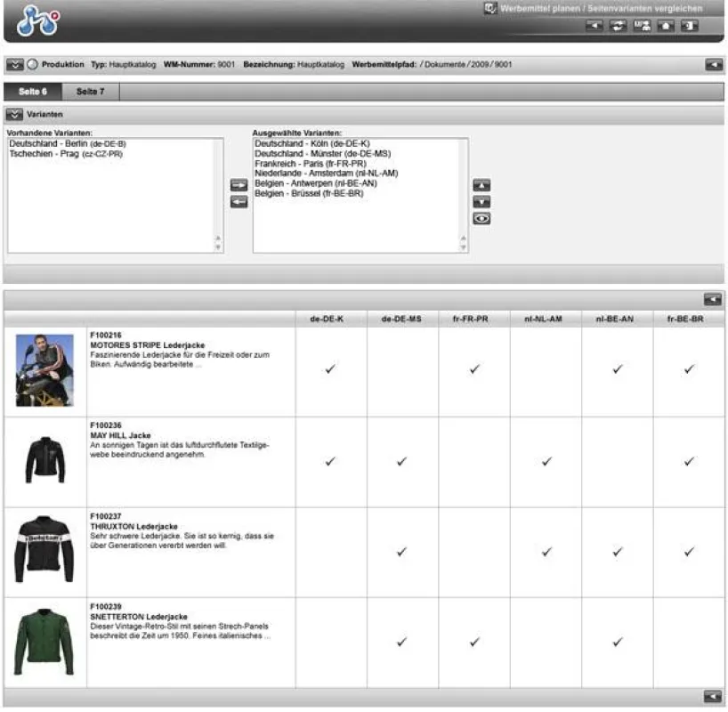The image size is (728, 712).
Task: Click the nl-BE-AN column header
Action: pyautogui.click(x=615, y=320)
